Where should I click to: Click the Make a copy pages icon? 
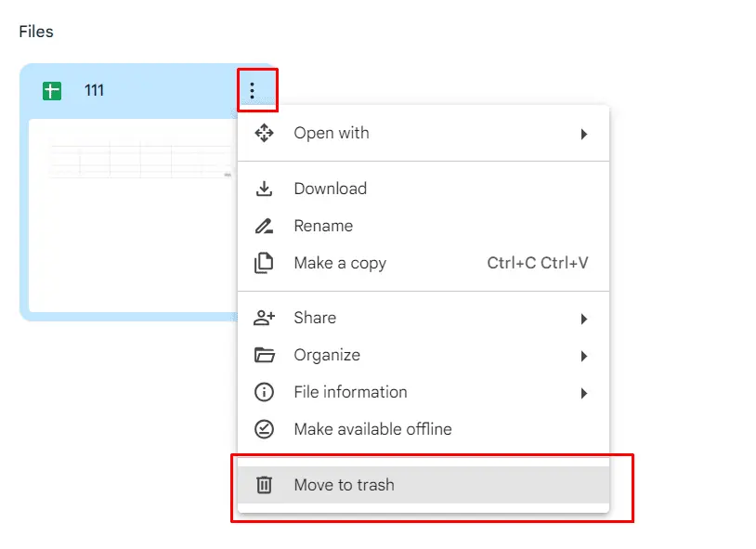click(x=264, y=263)
